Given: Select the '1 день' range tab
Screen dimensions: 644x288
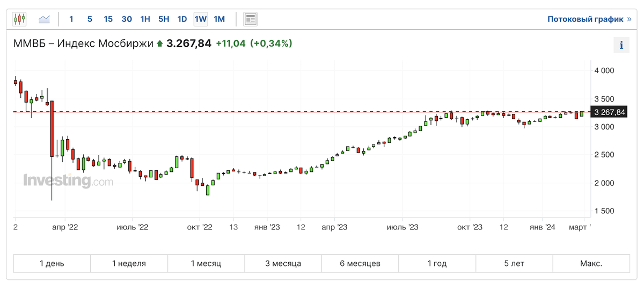Looking at the screenshot, I should click(52, 263).
